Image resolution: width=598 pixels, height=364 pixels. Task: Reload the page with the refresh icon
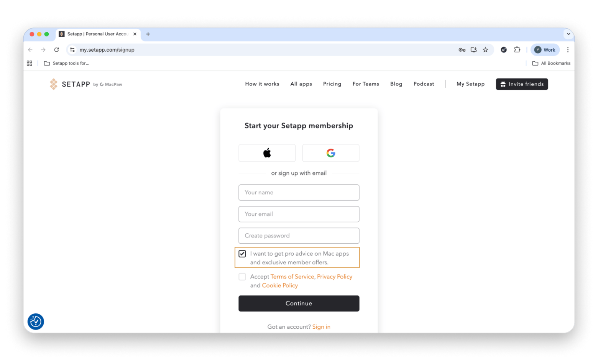click(x=56, y=50)
